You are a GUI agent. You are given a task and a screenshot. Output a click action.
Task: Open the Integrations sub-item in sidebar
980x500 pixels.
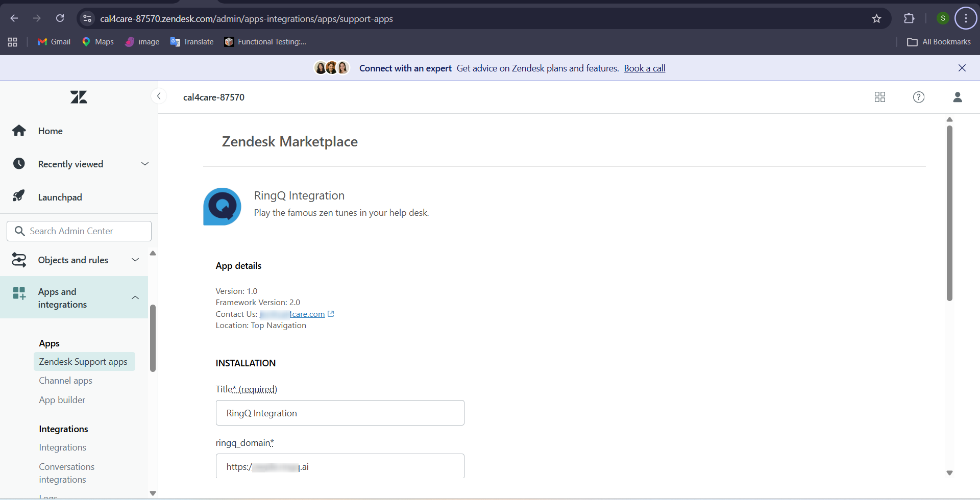(x=62, y=447)
